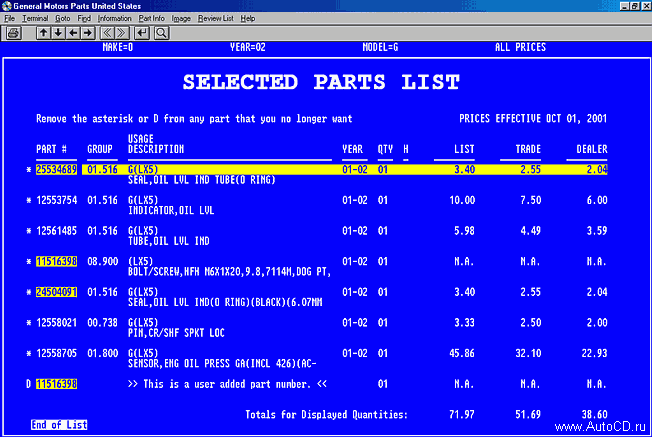Click the BOLT/SCREW,HFH M6X1X20 description
Viewport: 652px width, 437px height.
(x=230, y=272)
